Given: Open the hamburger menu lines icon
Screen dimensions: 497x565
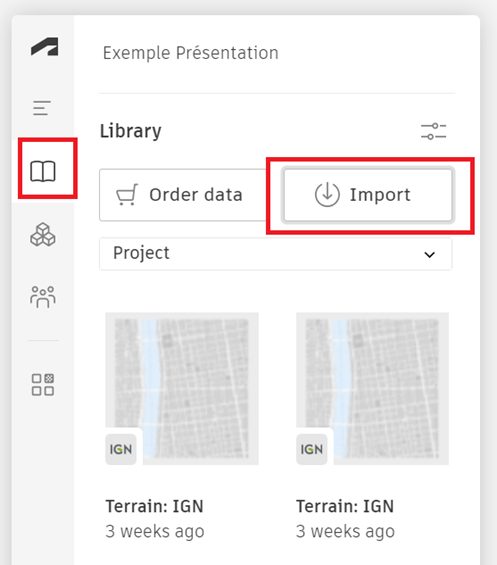Looking at the screenshot, I should [41, 108].
